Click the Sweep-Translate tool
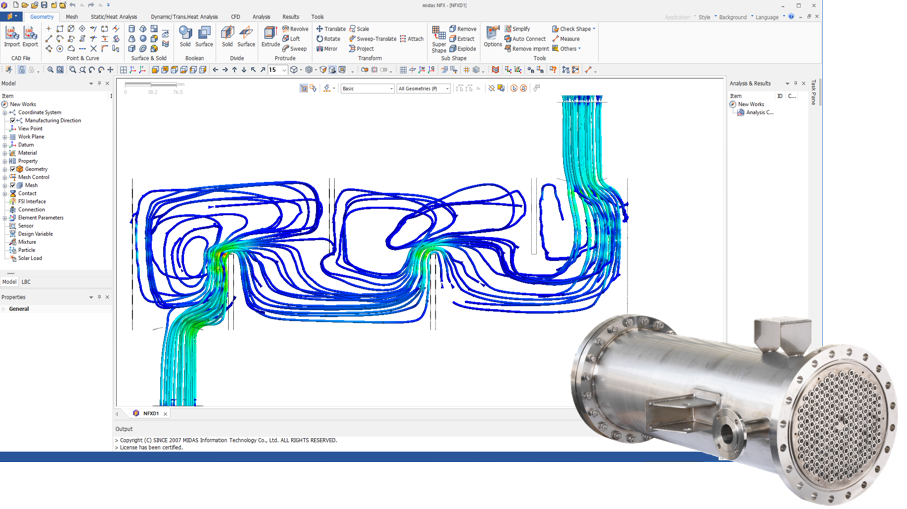 373,39
